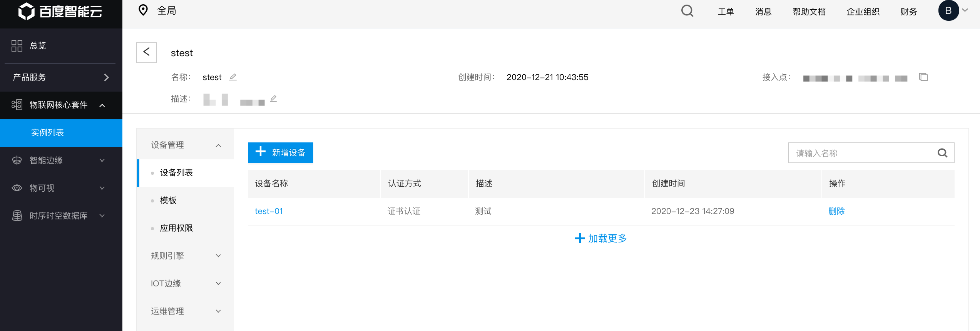Edit the instance name with pencil icon

pyautogui.click(x=233, y=77)
